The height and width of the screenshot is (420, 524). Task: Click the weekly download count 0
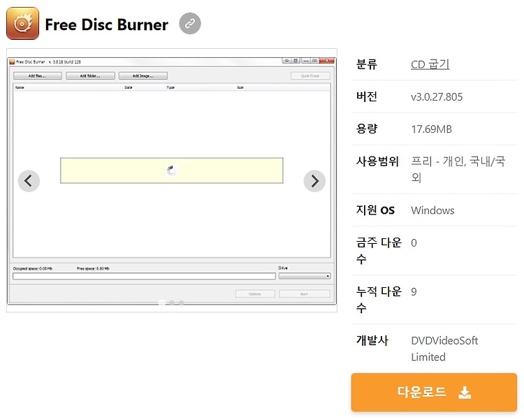pyautogui.click(x=414, y=242)
